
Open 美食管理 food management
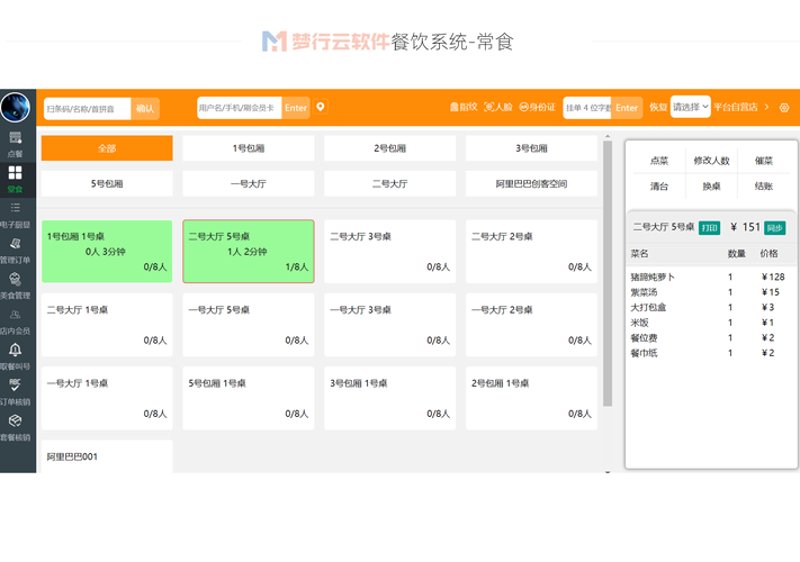[15, 286]
